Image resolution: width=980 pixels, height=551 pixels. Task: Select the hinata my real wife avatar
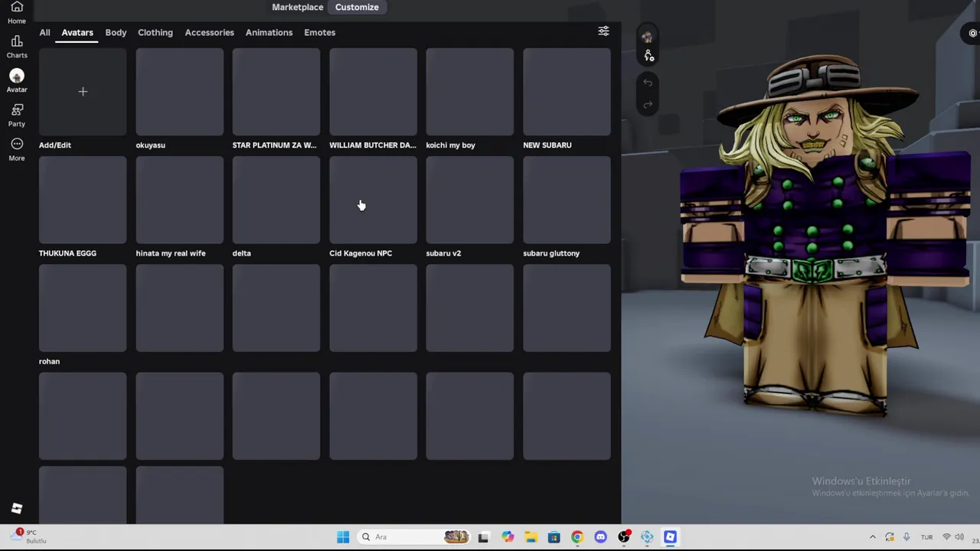click(179, 200)
